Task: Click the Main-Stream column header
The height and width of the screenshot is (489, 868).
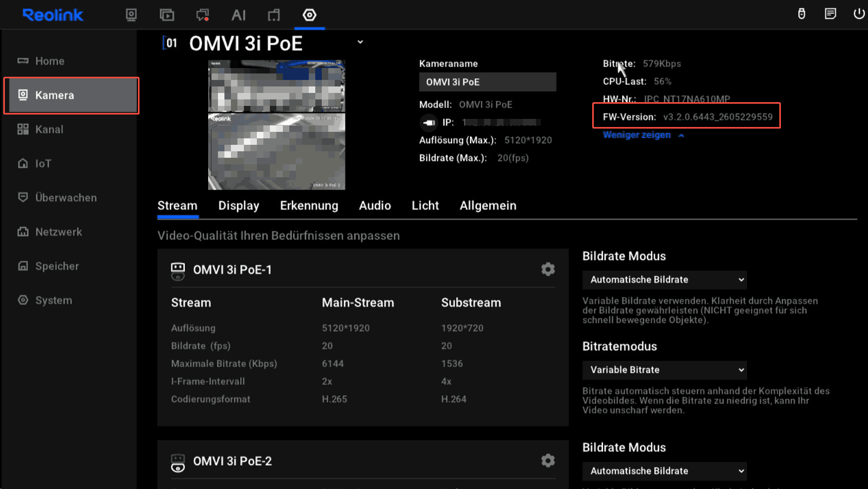Action: click(x=358, y=303)
